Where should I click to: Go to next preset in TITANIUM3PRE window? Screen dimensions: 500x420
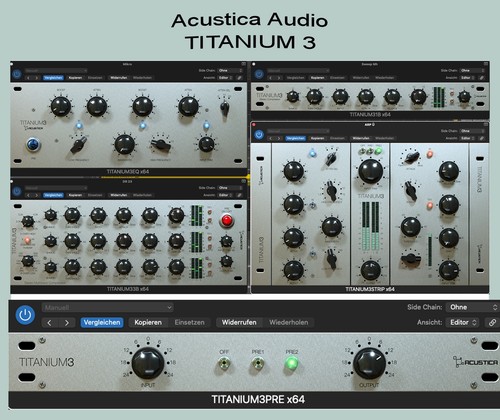click(67, 322)
